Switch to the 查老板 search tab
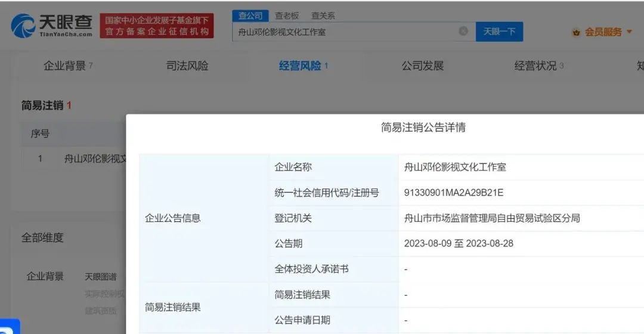This screenshot has height=334, width=644. coord(287,16)
